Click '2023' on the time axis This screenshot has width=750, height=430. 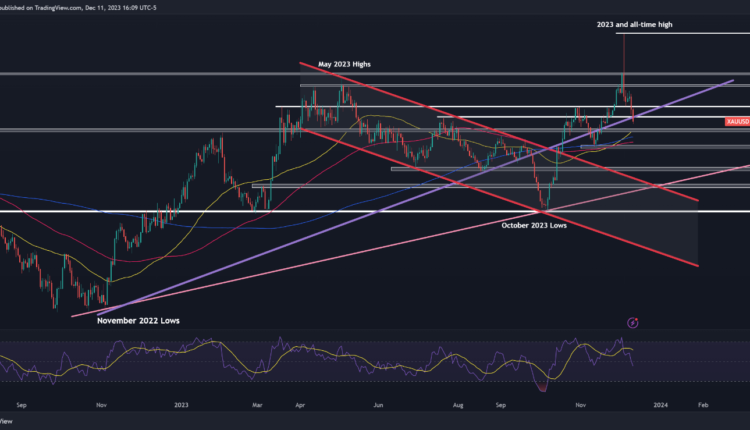pos(181,406)
